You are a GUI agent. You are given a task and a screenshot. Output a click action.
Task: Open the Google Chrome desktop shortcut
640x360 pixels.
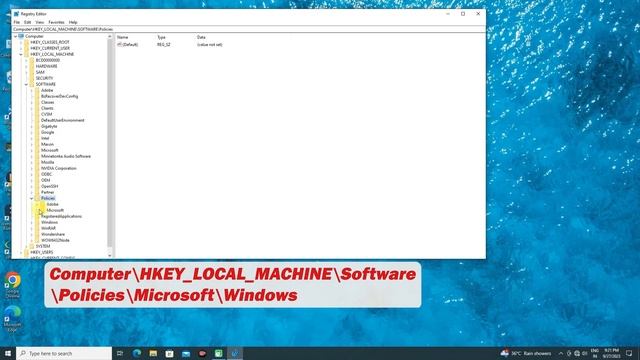[x=13, y=285]
